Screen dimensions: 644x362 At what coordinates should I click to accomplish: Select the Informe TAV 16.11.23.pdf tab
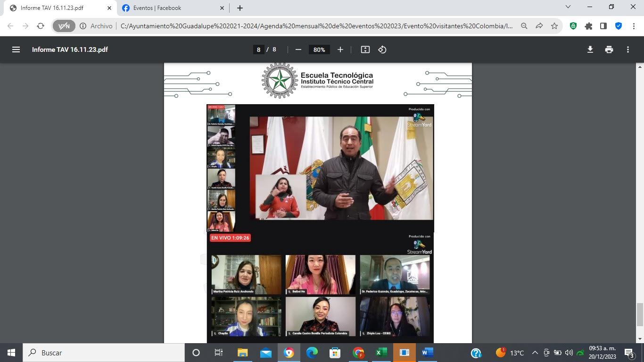coord(57,8)
